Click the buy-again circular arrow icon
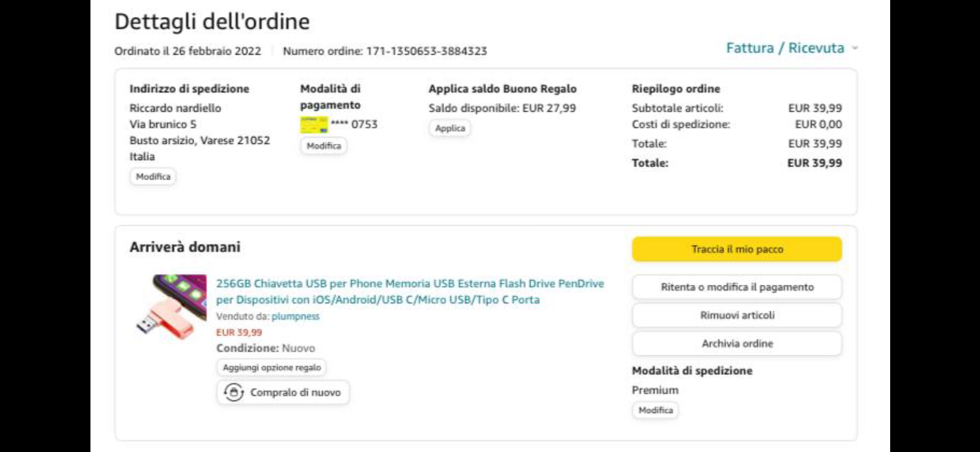Viewport: 980px width, 452px height. (234, 392)
